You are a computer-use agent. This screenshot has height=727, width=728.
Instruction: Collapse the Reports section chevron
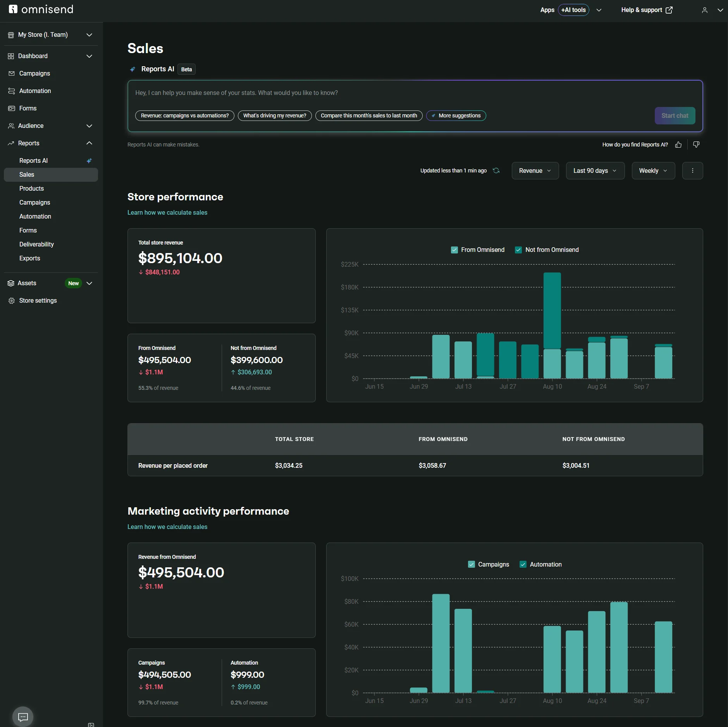(x=89, y=143)
